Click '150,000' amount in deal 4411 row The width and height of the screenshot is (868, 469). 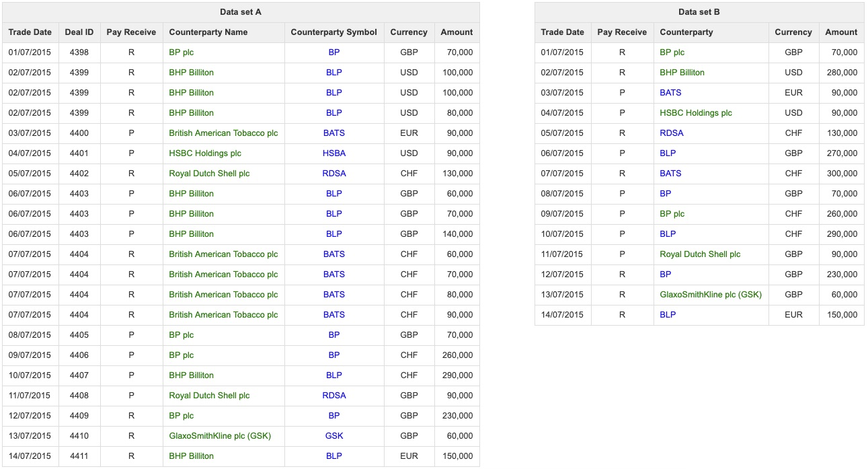[457, 456]
